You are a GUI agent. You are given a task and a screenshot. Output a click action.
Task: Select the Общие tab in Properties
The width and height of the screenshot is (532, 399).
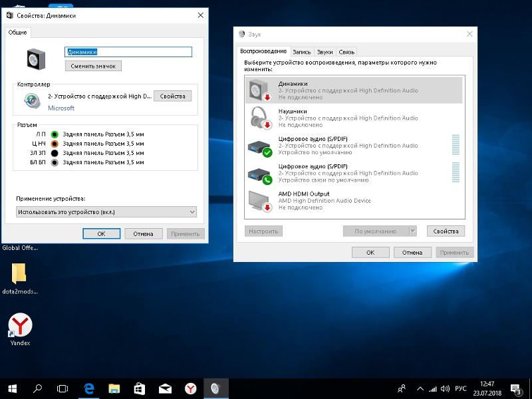[18, 32]
